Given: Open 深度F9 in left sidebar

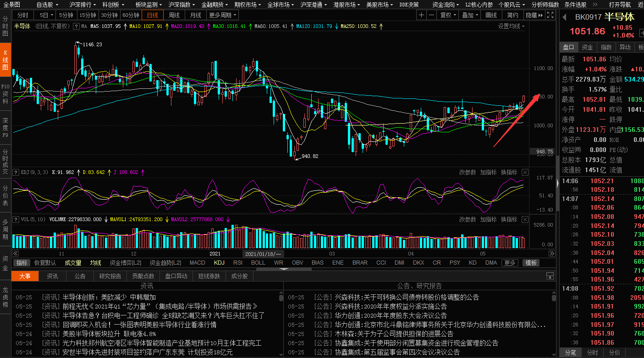Looking at the screenshot, I should pos(5,128).
